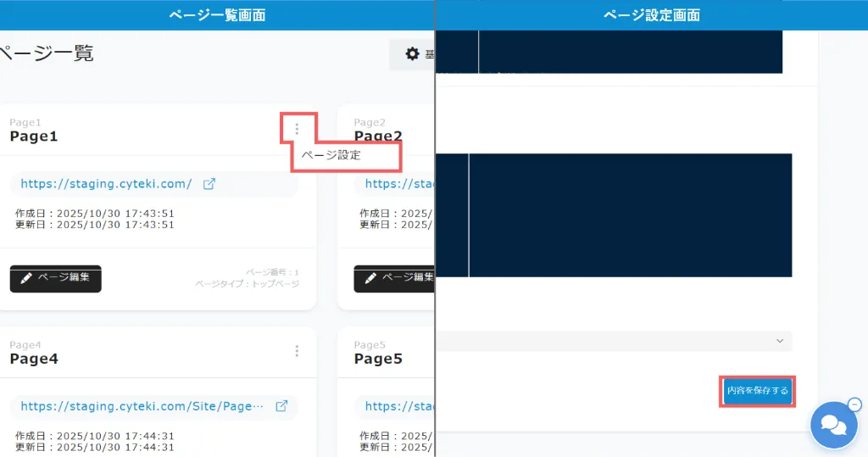Open the chat bubble widget

[833, 425]
